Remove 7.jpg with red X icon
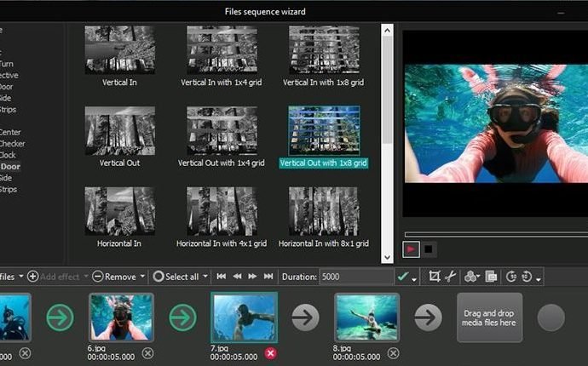The height and width of the screenshot is (366, 588). pyautogui.click(x=271, y=353)
